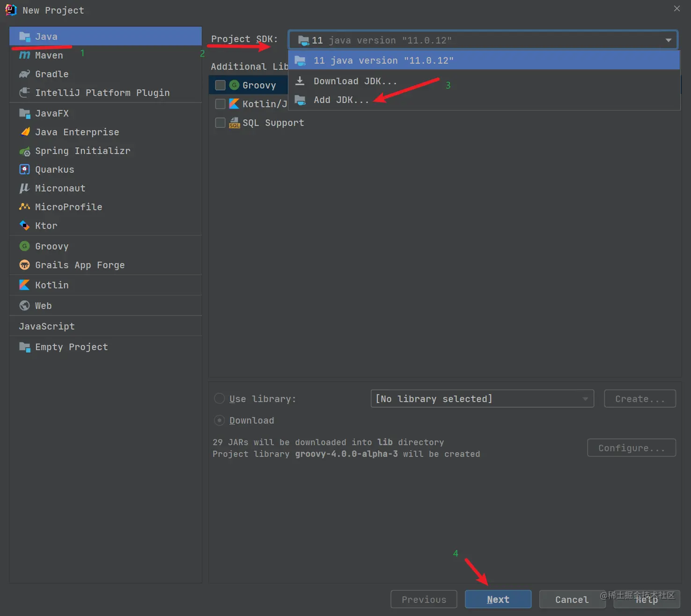Image resolution: width=691 pixels, height=616 pixels.
Task: Click the Spring Initializr leaf icon
Action: (24, 151)
